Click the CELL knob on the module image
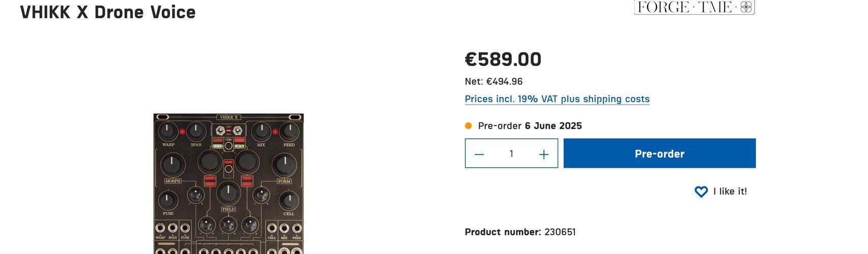Viewport: 868px width, 254px height. click(x=289, y=201)
